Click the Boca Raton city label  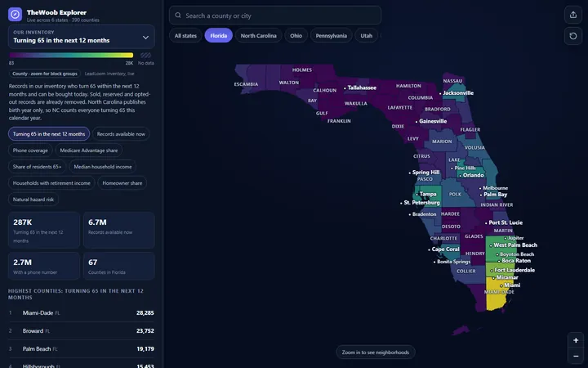(x=516, y=261)
